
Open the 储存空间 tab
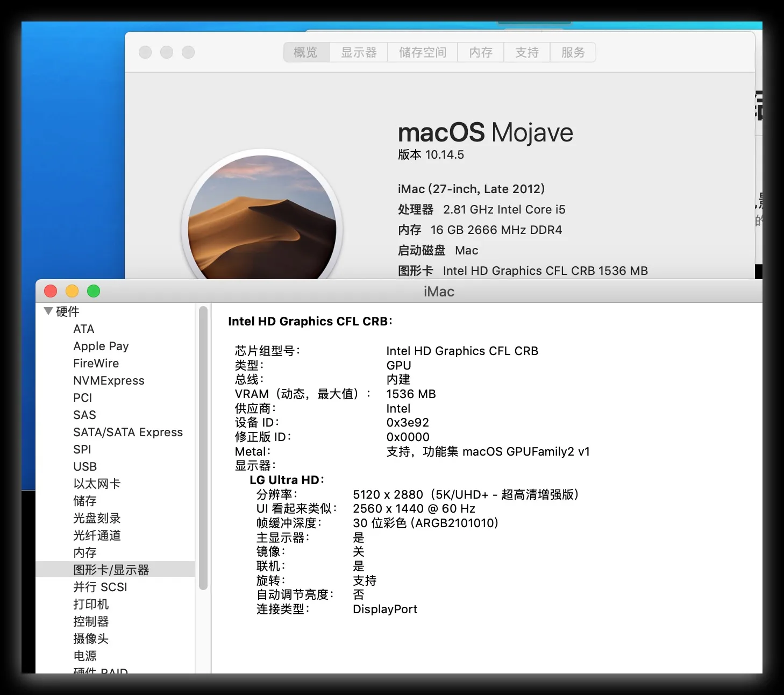click(x=423, y=52)
